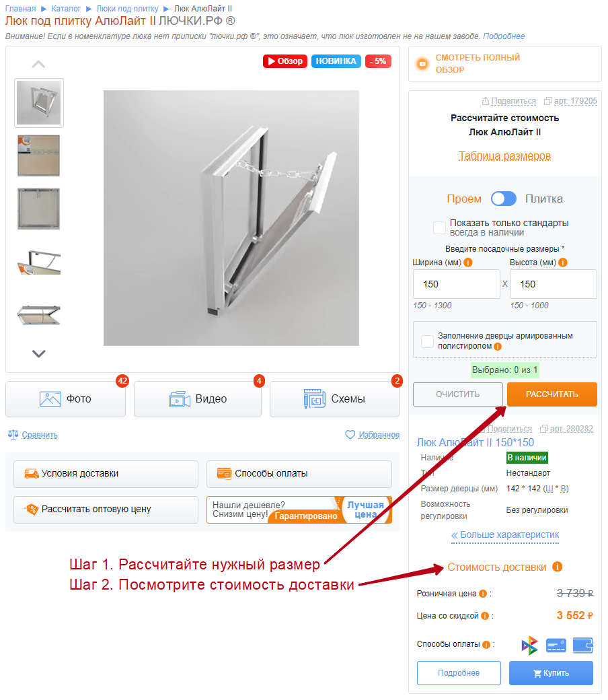Check Показать только стандарты checkbox

point(439,228)
